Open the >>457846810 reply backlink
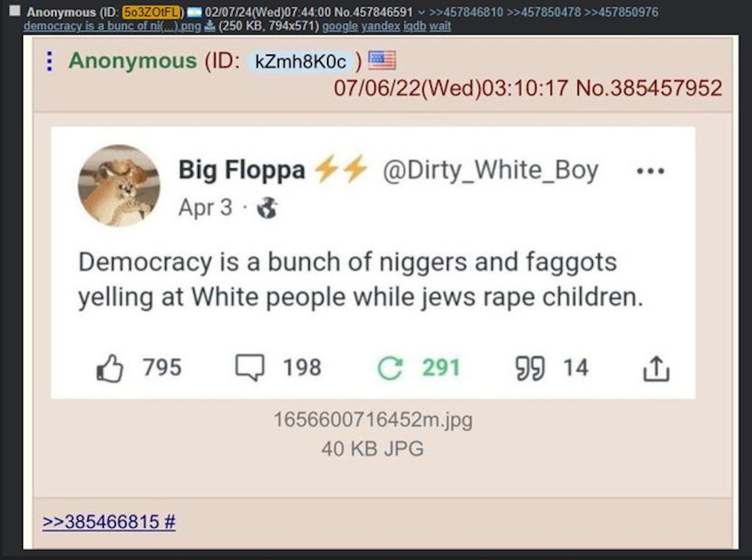 pyautogui.click(x=467, y=12)
